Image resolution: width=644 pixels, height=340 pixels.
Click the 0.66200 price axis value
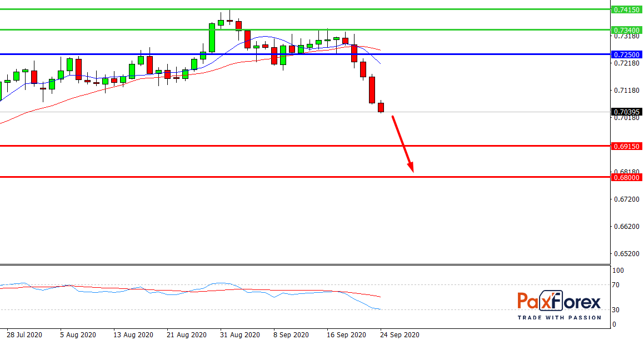(x=627, y=226)
